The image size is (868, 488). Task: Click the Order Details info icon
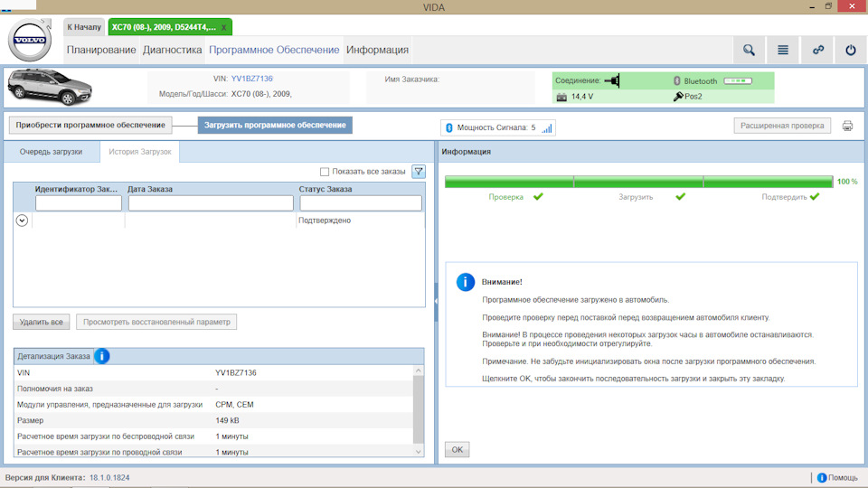tap(102, 356)
